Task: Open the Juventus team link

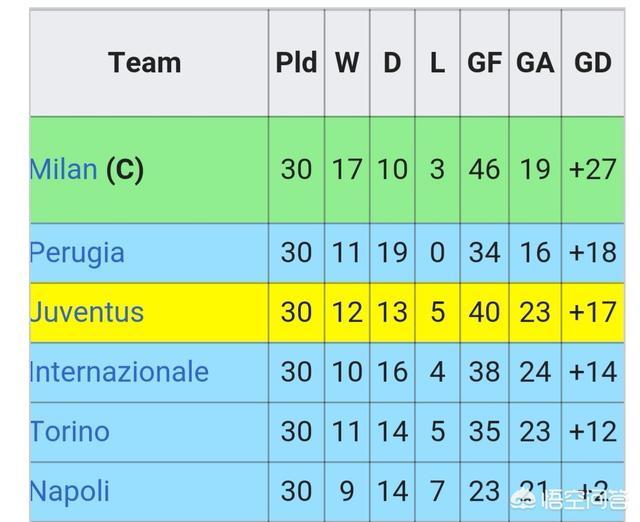Action: (87, 313)
